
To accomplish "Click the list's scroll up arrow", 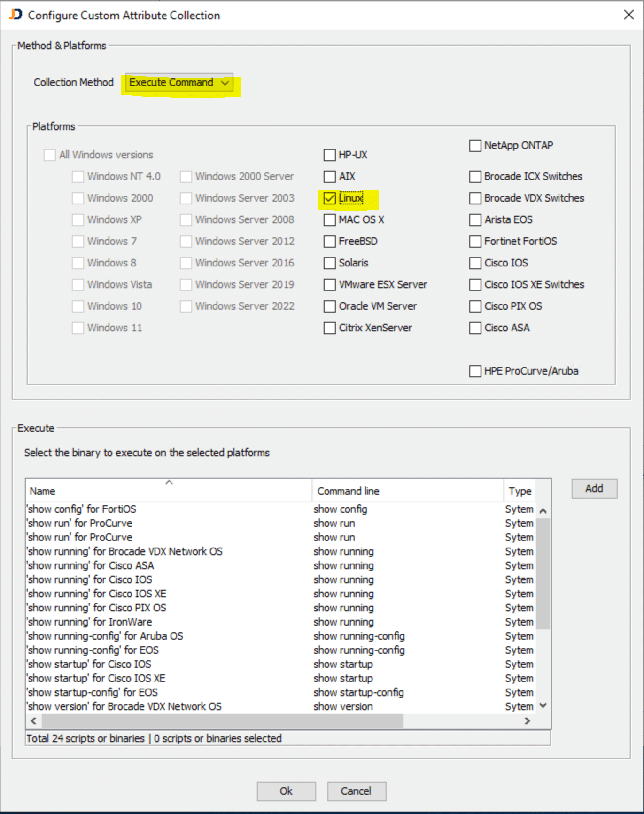I will pyautogui.click(x=543, y=511).
